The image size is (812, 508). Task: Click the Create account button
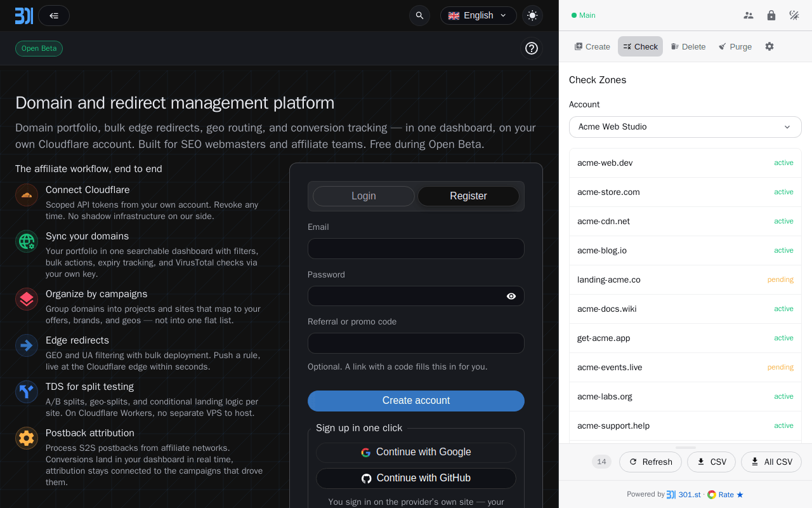(416, 401)
